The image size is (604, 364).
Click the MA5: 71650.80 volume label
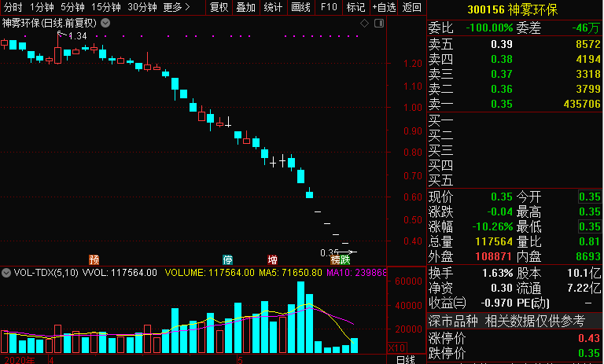point(290,273)
